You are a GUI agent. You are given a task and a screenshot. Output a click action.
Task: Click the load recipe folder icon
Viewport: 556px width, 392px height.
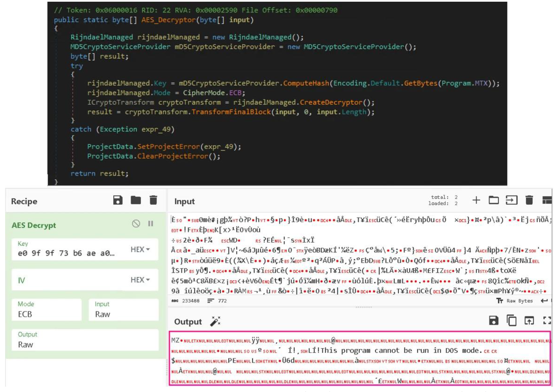coord(136,200)
